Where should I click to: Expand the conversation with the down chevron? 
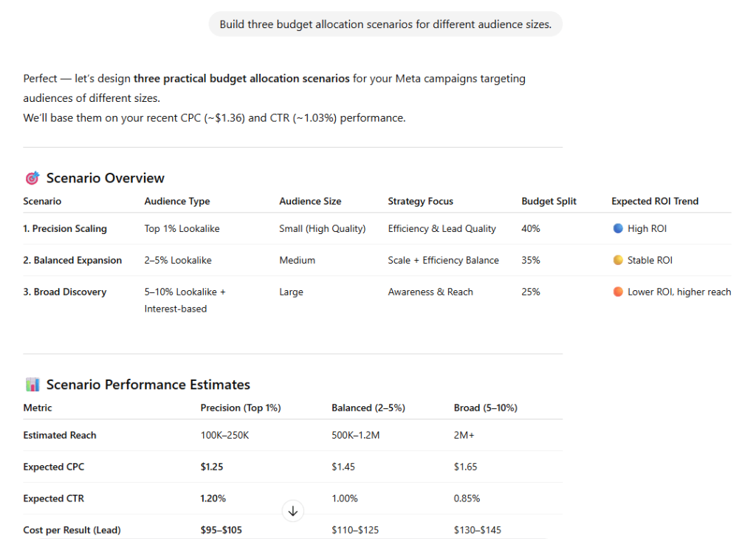(x=292, y=510)
